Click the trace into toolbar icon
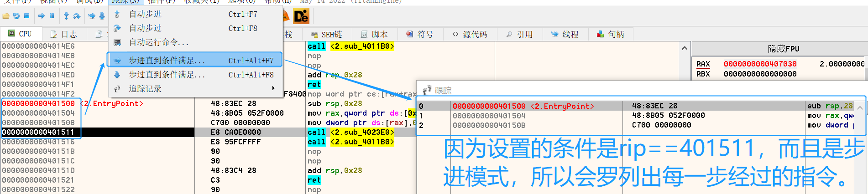 [92, 16]
